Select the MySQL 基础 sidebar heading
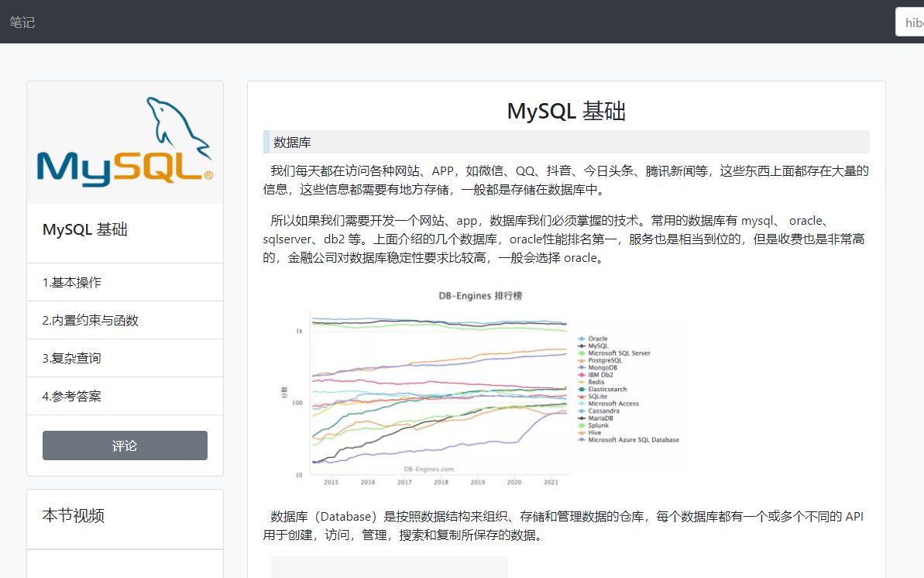 click(85, 229)
